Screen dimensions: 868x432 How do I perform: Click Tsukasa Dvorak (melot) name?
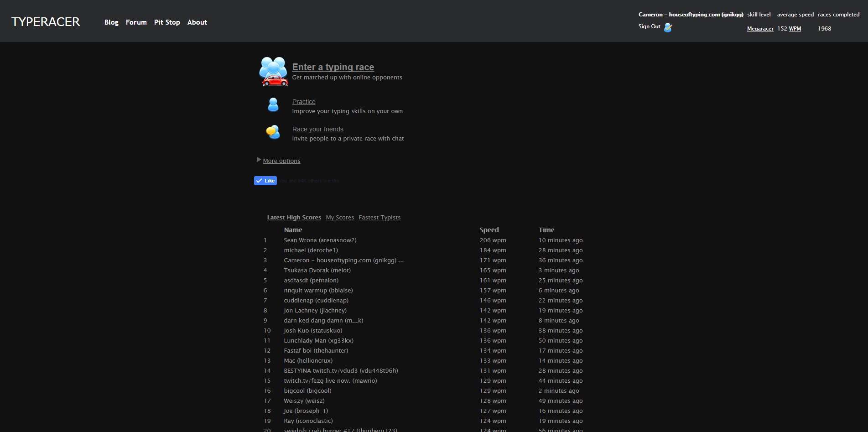(317, 271)
